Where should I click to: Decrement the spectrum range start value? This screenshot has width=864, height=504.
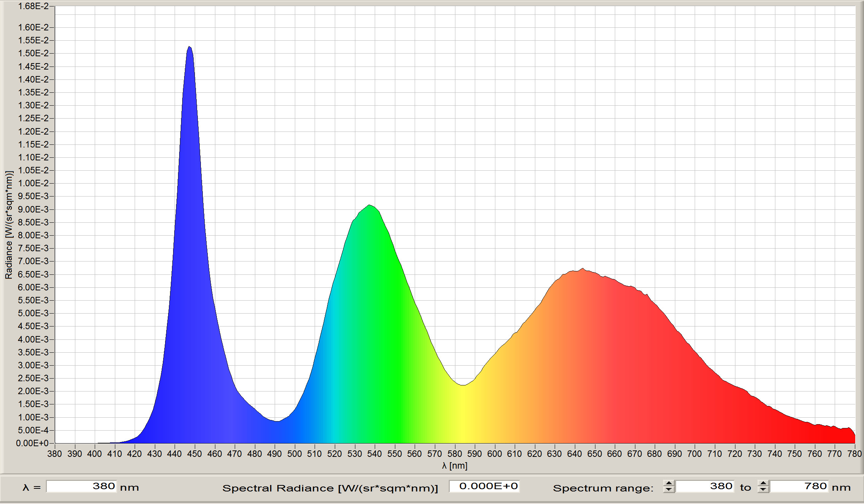click(x=668, y=490)
